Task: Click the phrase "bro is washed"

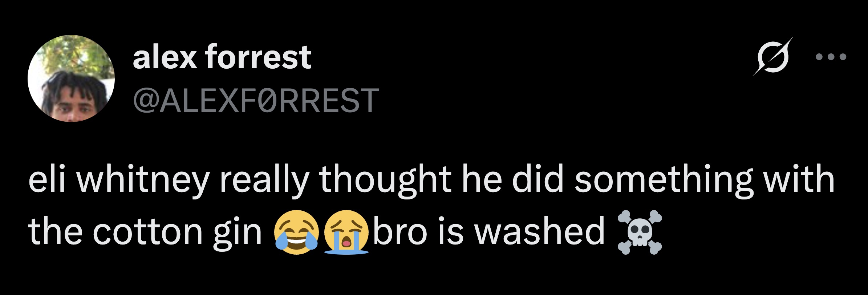Action: click(x=489, y=232)
